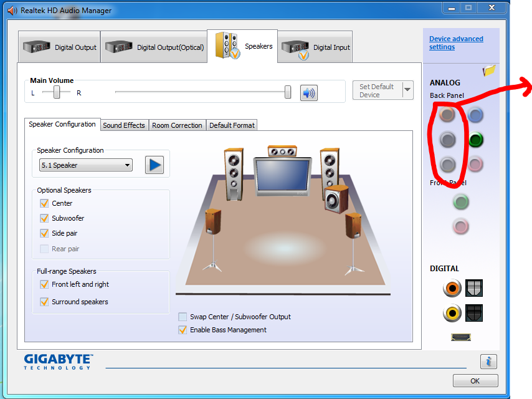Click the Rear pair checkbox
The height and width of the screenshot is (399, 532).
[44, 249]
